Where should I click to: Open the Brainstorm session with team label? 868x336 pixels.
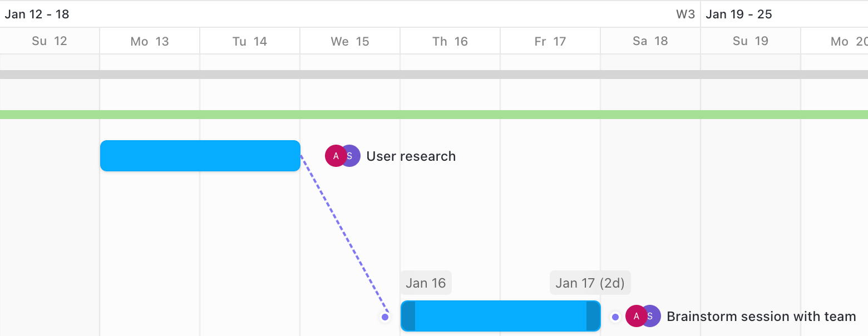tap(761, 317)
